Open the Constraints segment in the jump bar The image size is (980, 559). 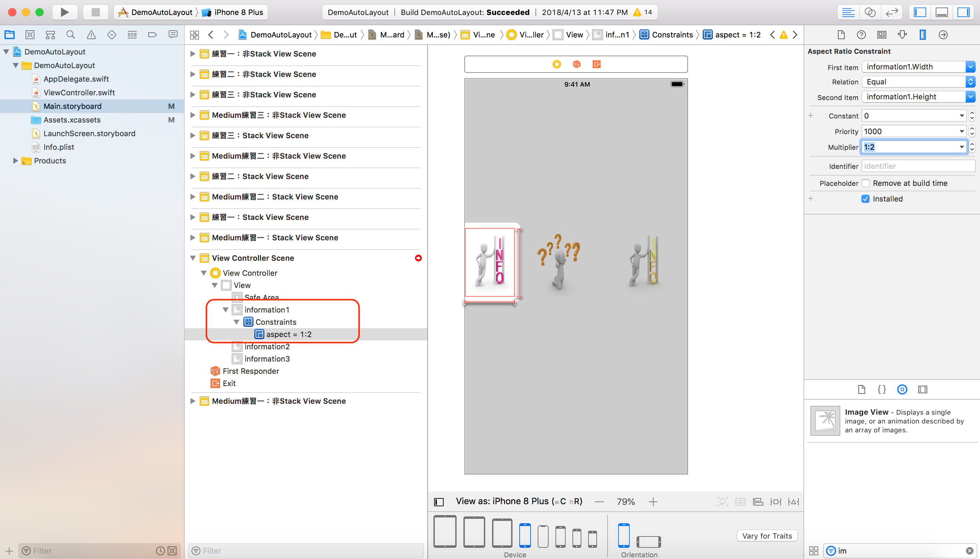point(673,34)
